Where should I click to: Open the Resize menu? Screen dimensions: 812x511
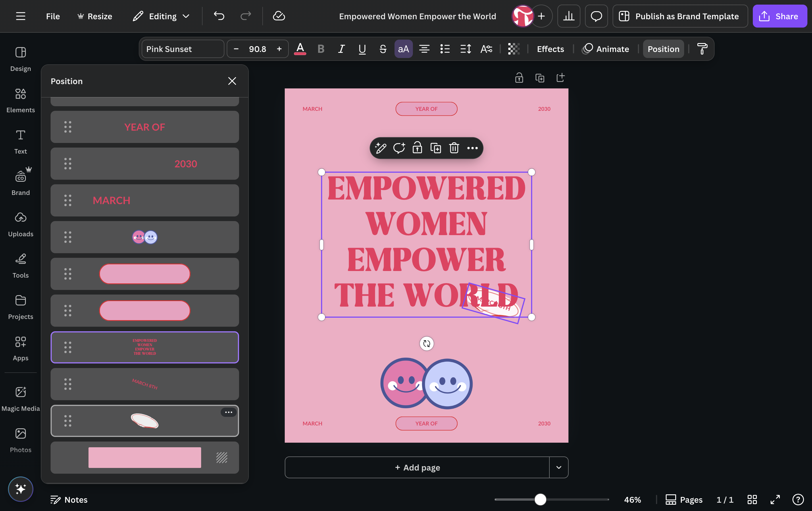point(95,16)
